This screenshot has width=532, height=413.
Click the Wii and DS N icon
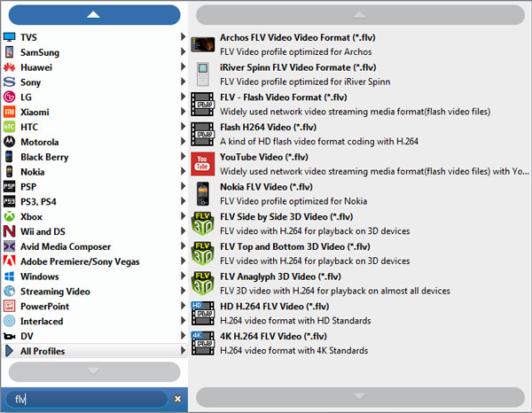click(9, 231)
